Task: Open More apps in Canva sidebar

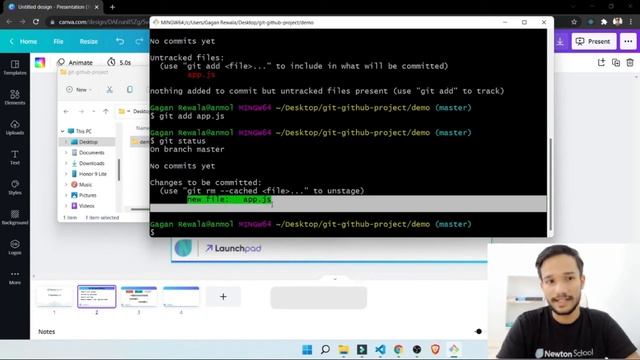Action: (15, 278)
